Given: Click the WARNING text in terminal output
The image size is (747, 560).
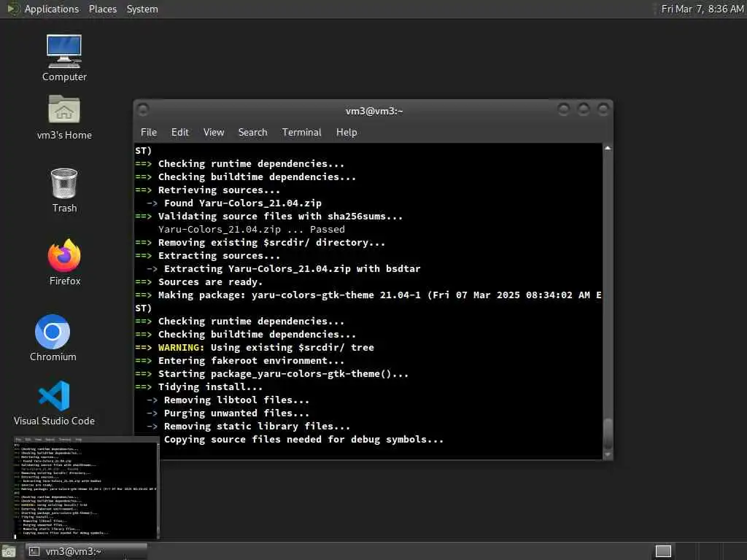Looking at the screenshot, I should click(181, 347).
